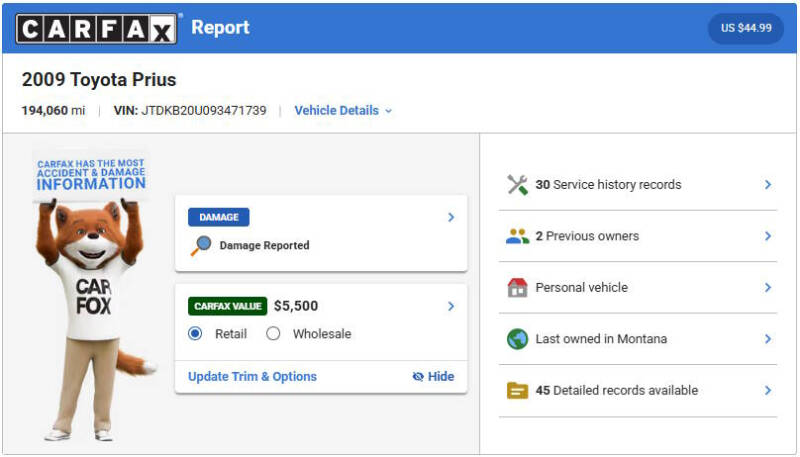Click the $5,500 value amount
Screen dimensions: 800x457
point(296,306)
